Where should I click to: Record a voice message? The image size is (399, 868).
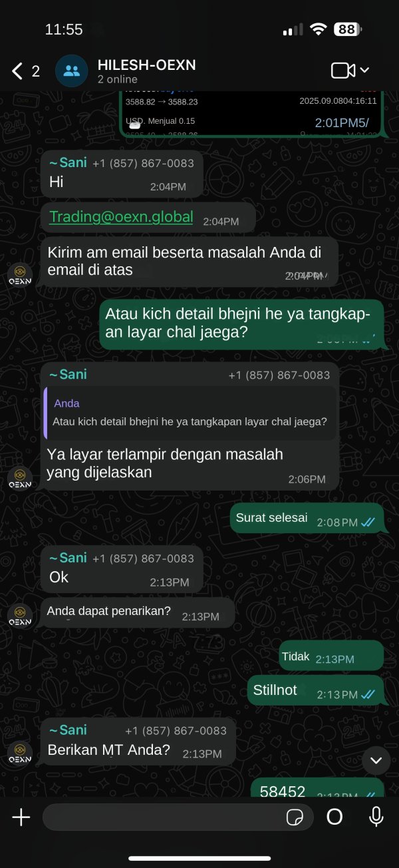pyautogui.click(x=376, y=817)
